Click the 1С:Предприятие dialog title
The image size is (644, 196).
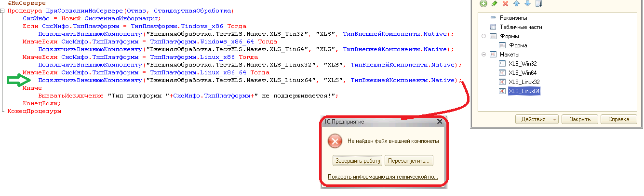click(344, 122)
